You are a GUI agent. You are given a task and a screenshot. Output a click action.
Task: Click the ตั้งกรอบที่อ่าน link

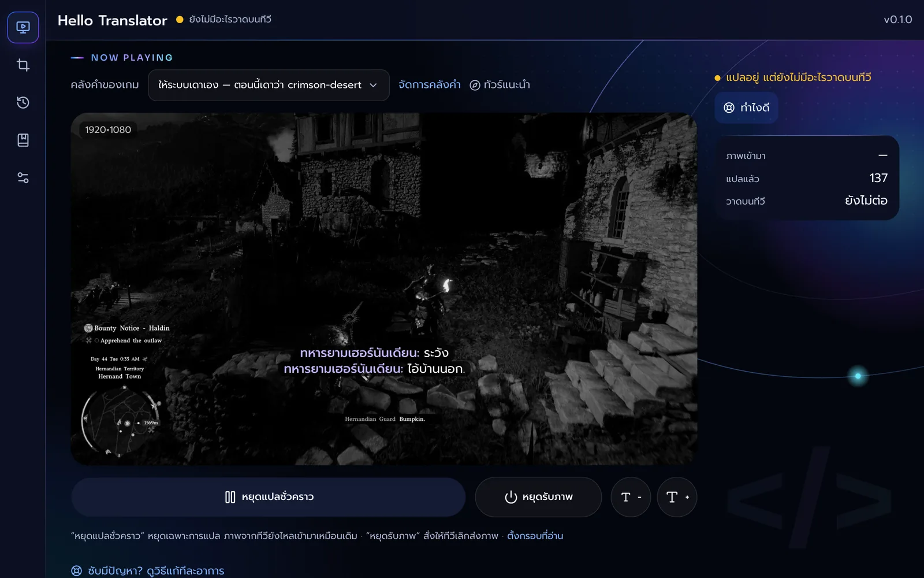tap(535, 536)
